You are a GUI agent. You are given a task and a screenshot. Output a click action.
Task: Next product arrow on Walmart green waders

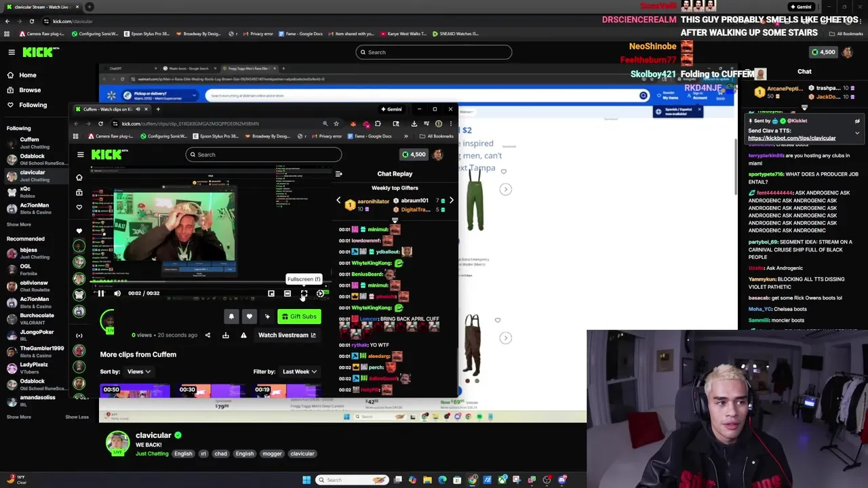[x=505, y=189]
